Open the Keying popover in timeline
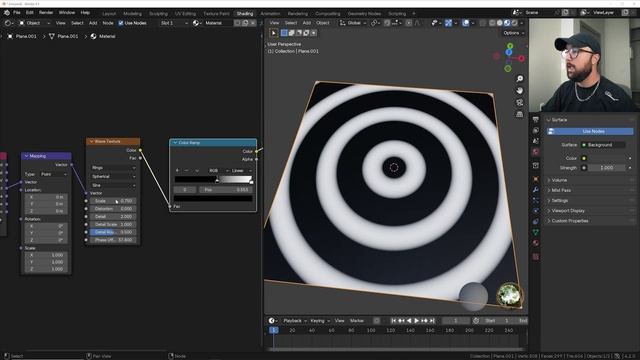 coord(320,321)
